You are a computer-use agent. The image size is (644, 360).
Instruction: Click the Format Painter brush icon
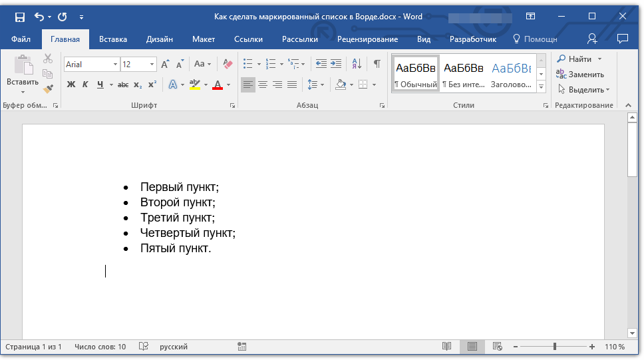48,89
